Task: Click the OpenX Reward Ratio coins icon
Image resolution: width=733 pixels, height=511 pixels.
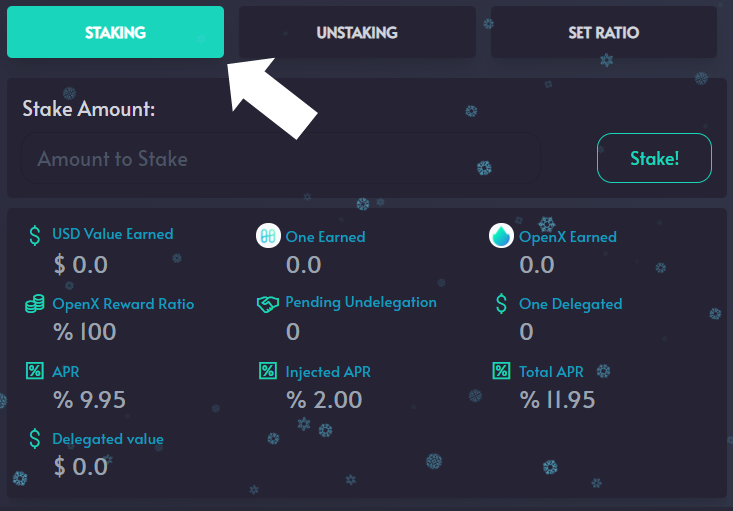Action: 35,304
